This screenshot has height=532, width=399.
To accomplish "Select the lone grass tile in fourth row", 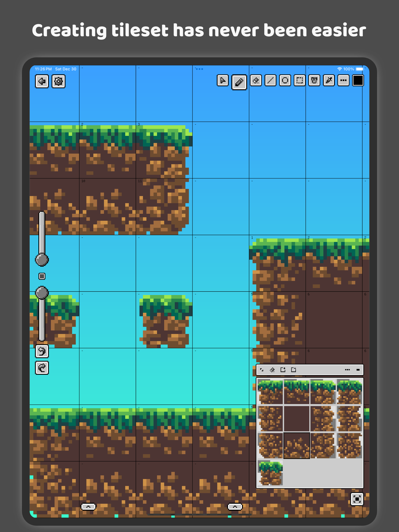I will [270, 473].
